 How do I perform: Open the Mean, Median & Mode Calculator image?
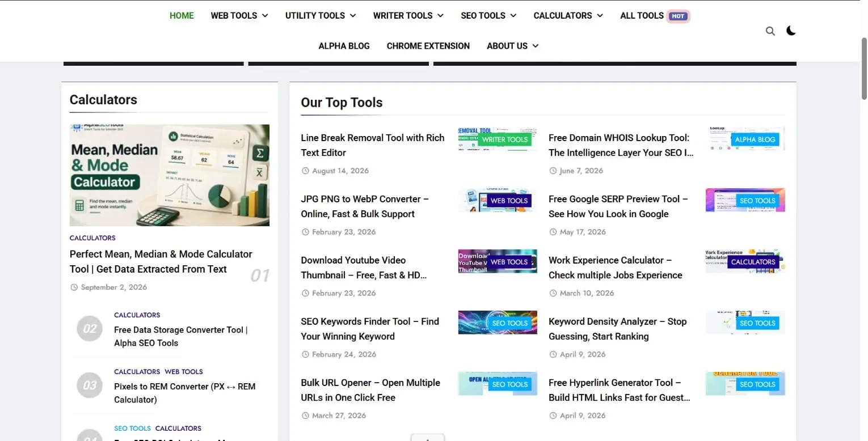(170, 175)
